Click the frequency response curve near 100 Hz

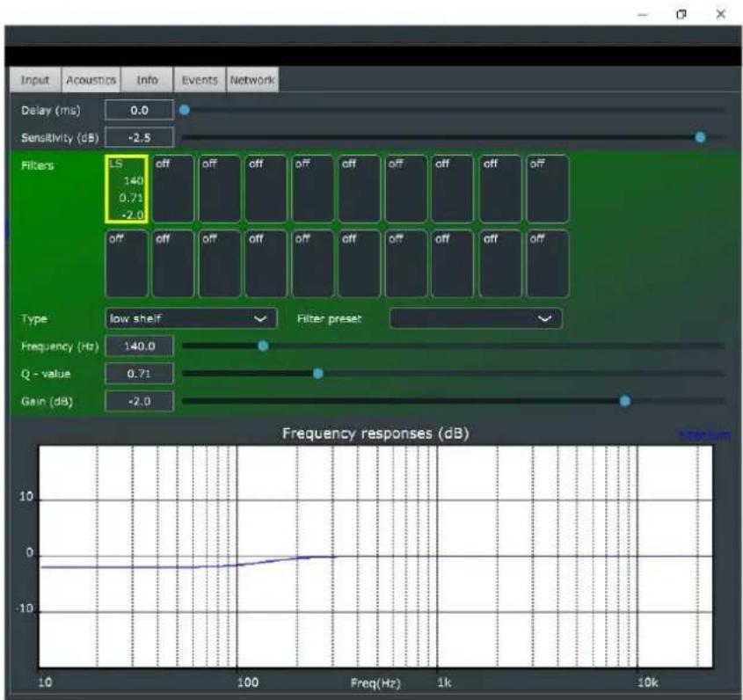click(x=237, y=565)
